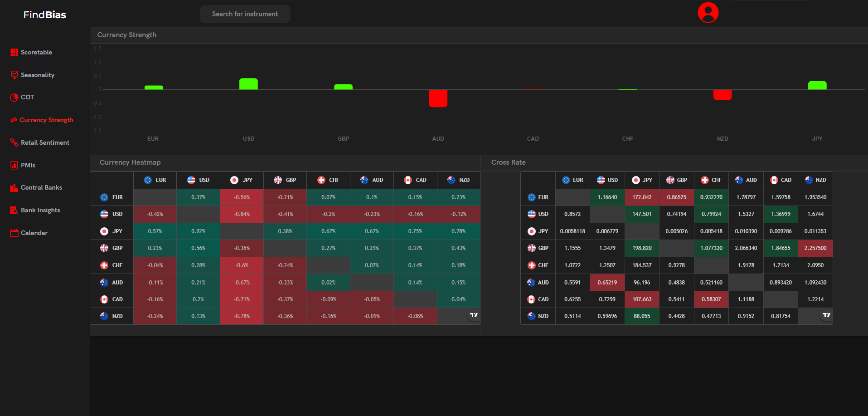Go to the Seasonality page

(x=37, y=75)
